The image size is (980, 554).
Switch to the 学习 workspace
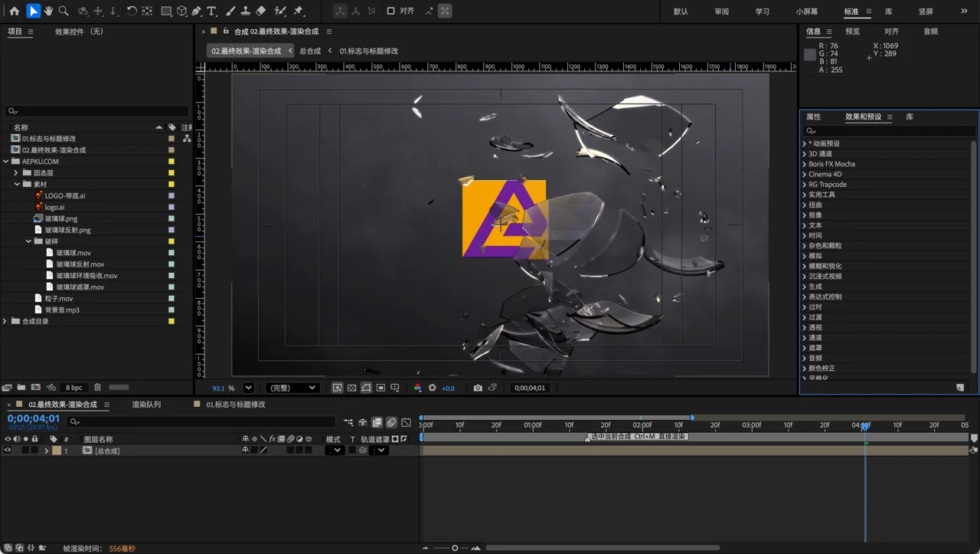tap(762, 11)
